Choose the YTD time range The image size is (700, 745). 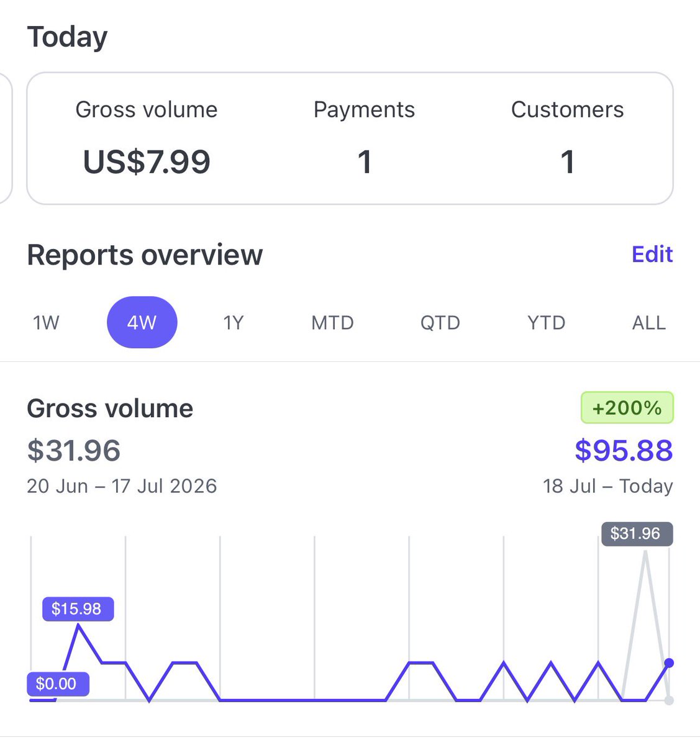point(547,323)
